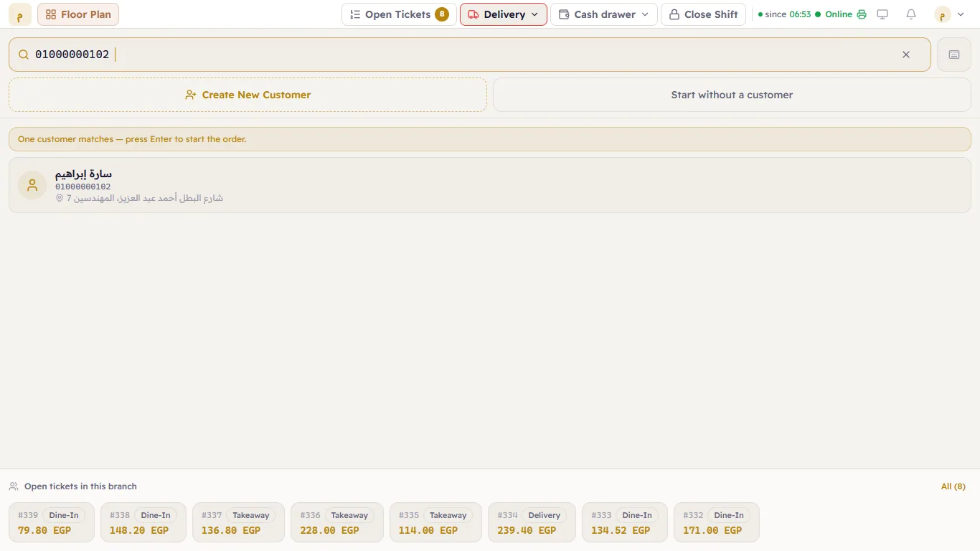Viewport: 980px width, 551px height.
Task: Open ticket #338 for 148.20 EGP
Action: point(143,522)
